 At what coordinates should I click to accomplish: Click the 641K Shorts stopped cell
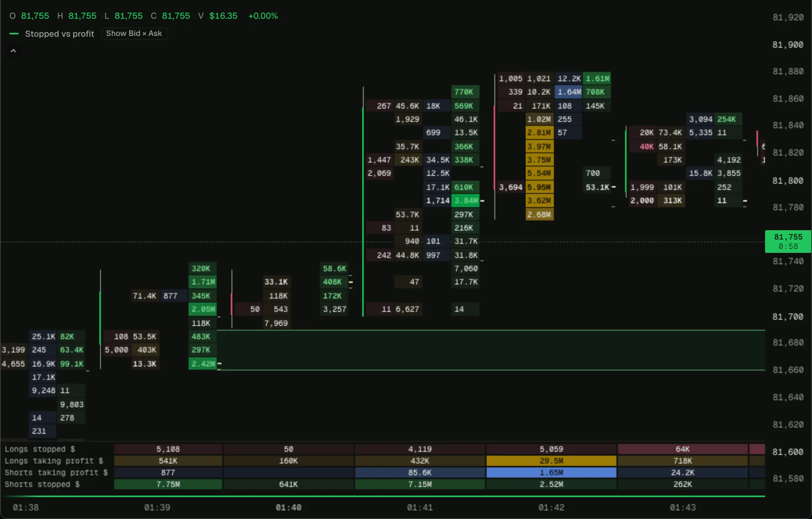[x=289, y=484]
